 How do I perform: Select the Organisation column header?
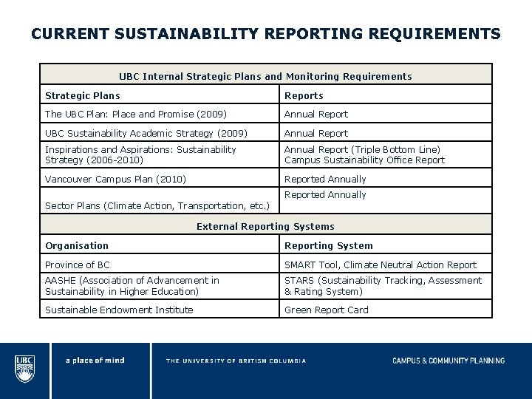[x=160, y=245]
